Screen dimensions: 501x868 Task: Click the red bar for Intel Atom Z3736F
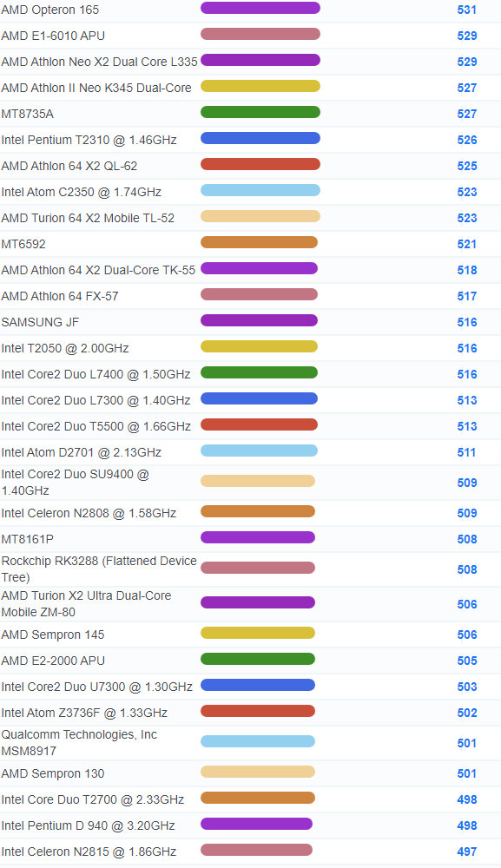coord(257,711)
